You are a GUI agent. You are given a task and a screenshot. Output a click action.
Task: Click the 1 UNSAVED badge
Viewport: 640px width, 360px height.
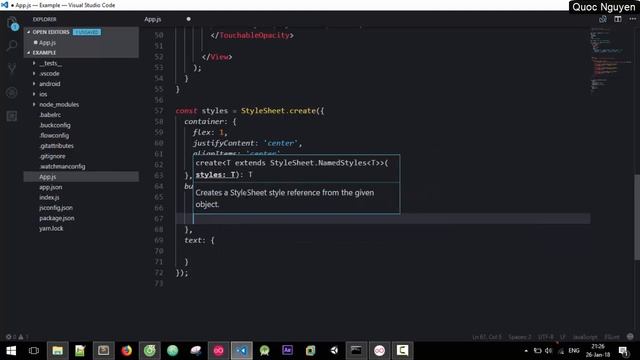tap(87, 32)
